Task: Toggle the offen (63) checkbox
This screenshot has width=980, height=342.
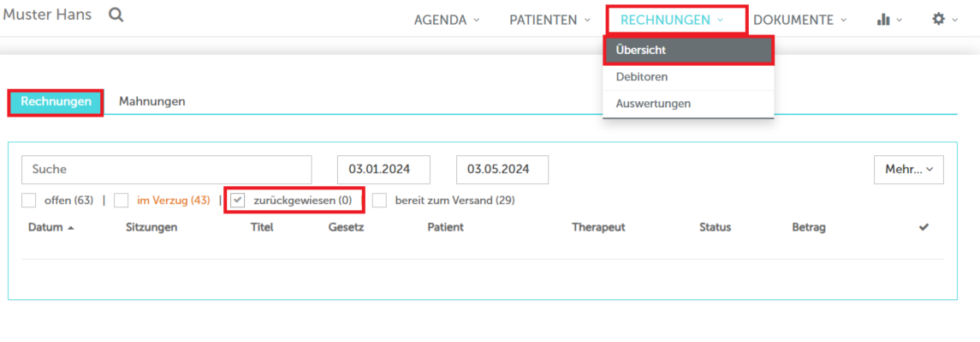Action: coord(29,201)
